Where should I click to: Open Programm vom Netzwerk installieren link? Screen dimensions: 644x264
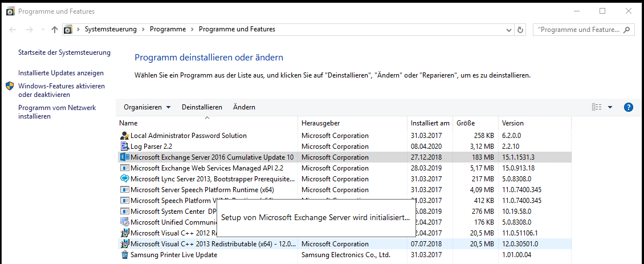tap(57, 112)
